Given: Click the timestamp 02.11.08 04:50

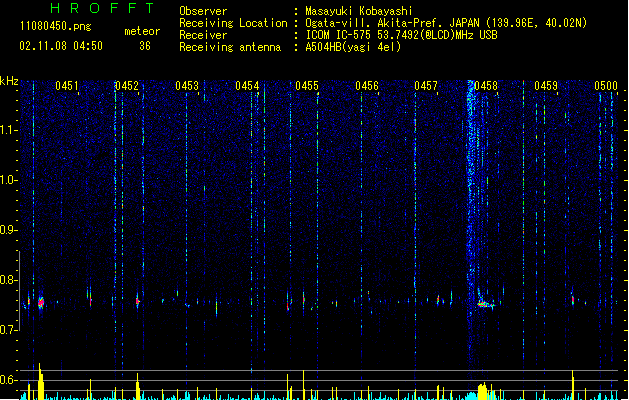Looking at the screenshot, I should 61,46.
